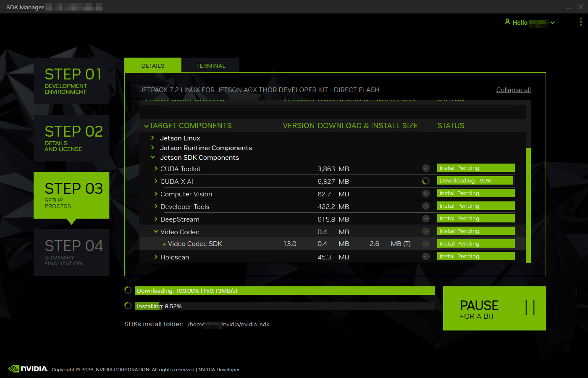Select Step 03 Setup Process

click(71, 195)
